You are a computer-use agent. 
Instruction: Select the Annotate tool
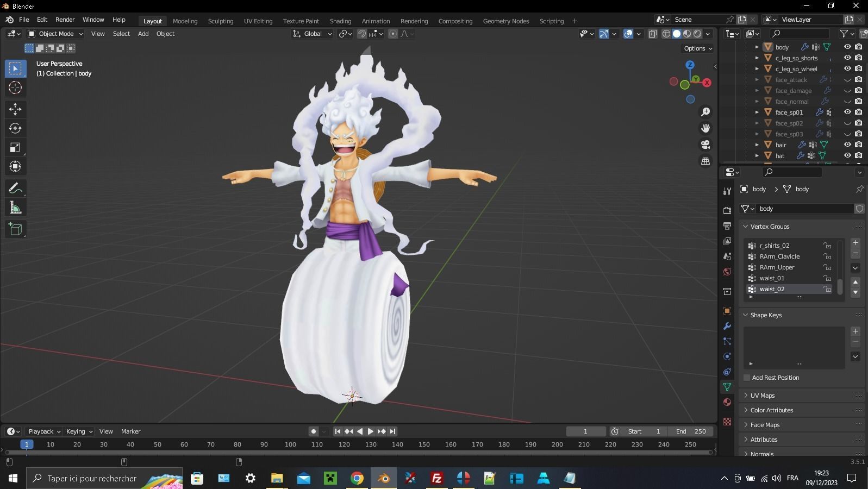[15, 189]
